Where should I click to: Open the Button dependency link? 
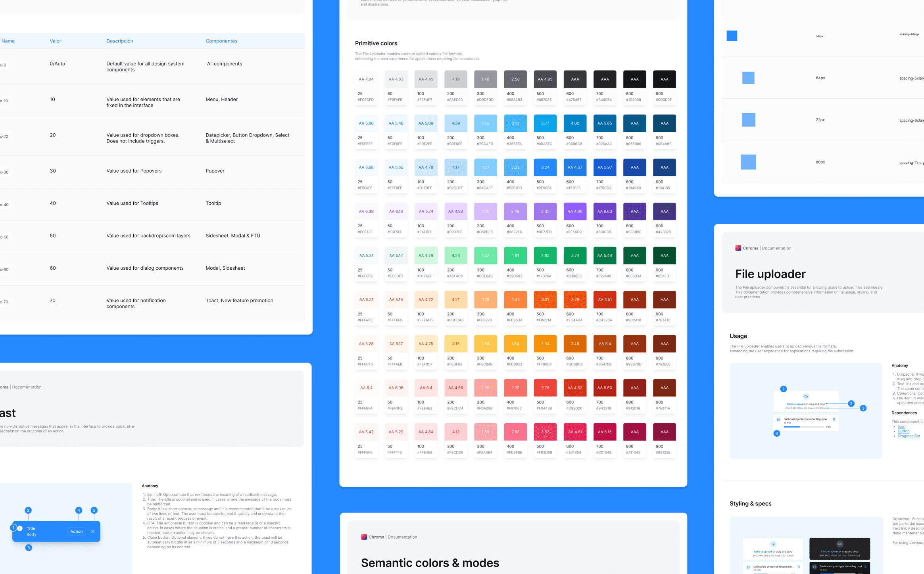click(x=903, y=431)
